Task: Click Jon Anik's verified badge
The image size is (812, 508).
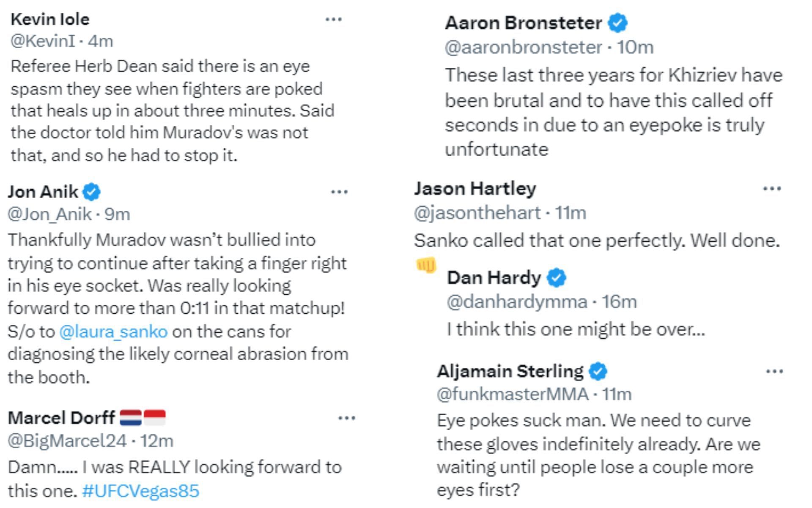Action: click(x=91, y=192)
